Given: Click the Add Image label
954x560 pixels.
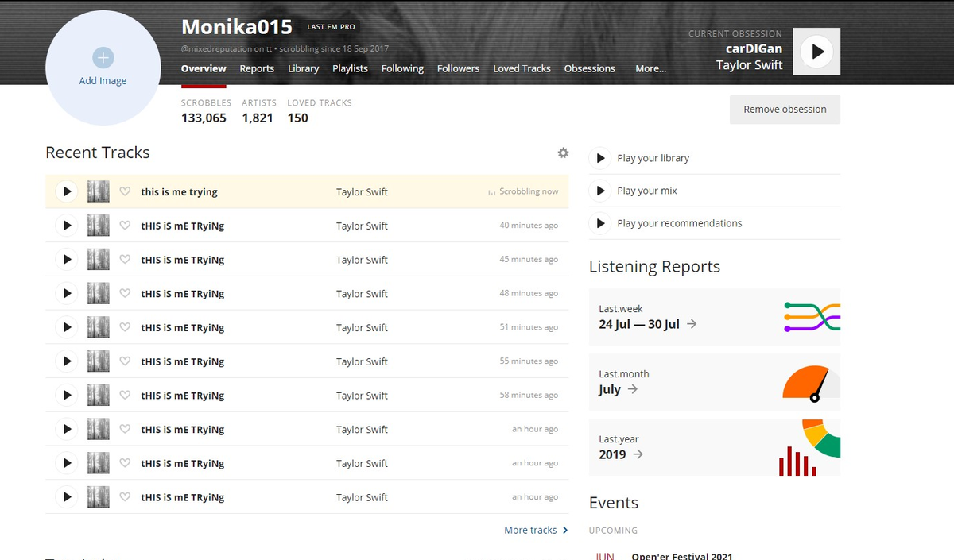Looking at the screenshot, I should coord(103,80).
